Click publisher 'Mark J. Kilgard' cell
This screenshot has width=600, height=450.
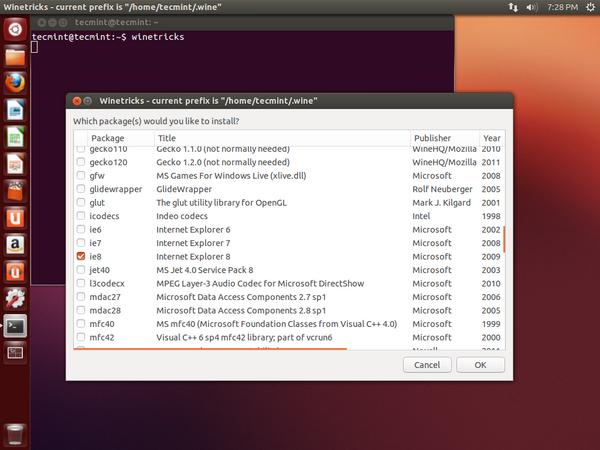[442, 202]
